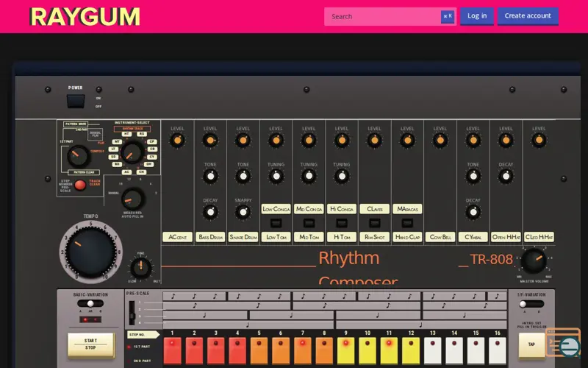Click the Bass Drum DECAY knob

tap(210, 212)
